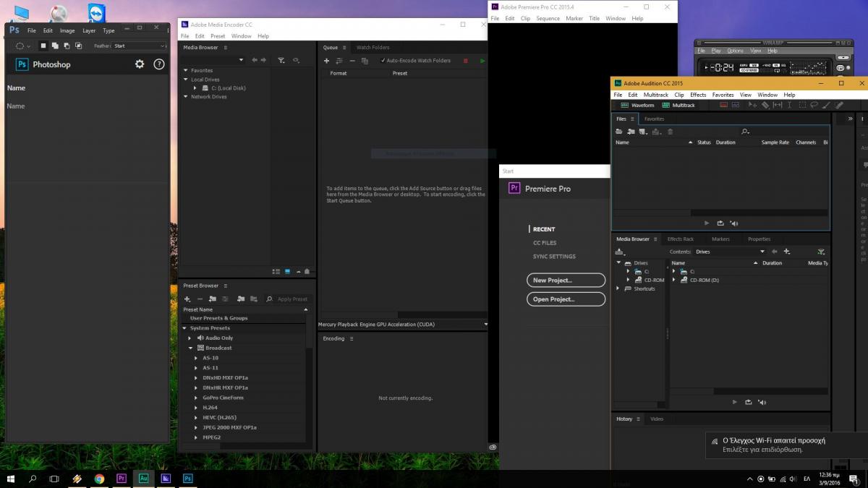Switch Media Encoder browser to thumbnail view icon
This screenshot has width=868, height=488.
[287, 271]
